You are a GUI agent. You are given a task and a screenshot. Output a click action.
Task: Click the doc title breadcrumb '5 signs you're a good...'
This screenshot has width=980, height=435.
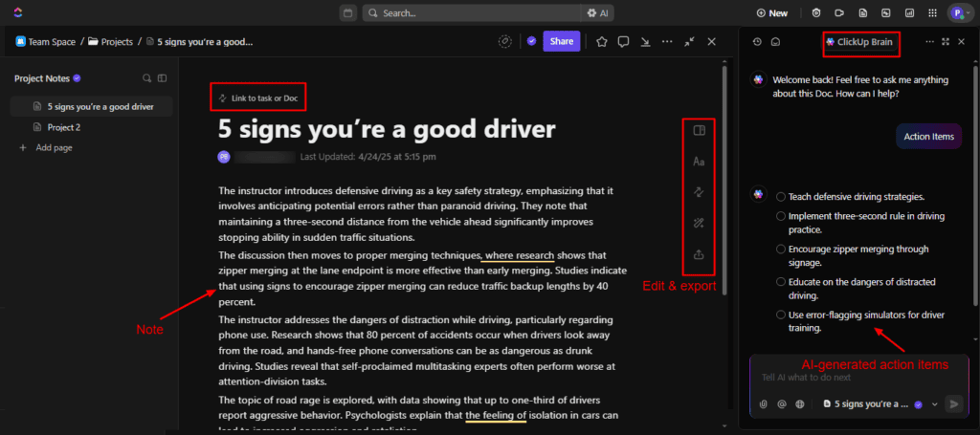[x=199, y=42]
